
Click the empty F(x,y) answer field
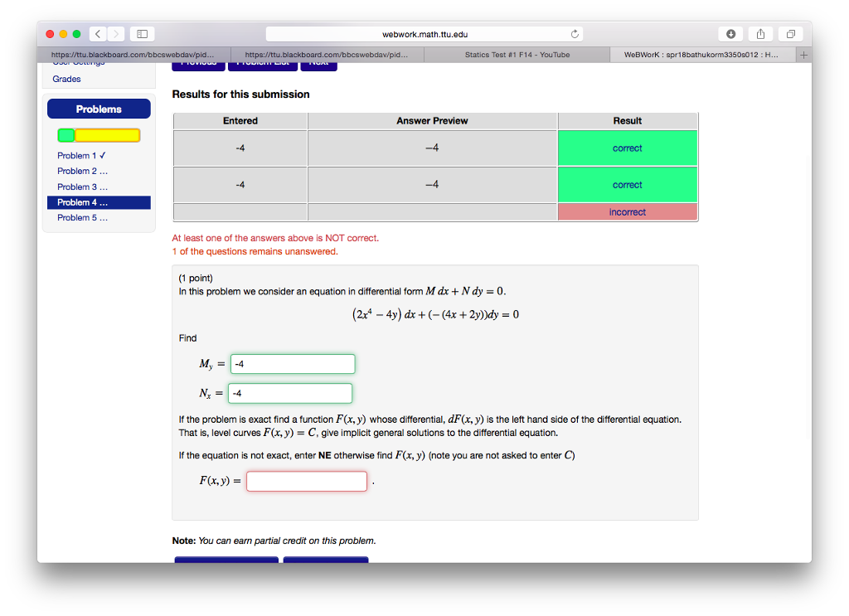[x=306, y=481]
